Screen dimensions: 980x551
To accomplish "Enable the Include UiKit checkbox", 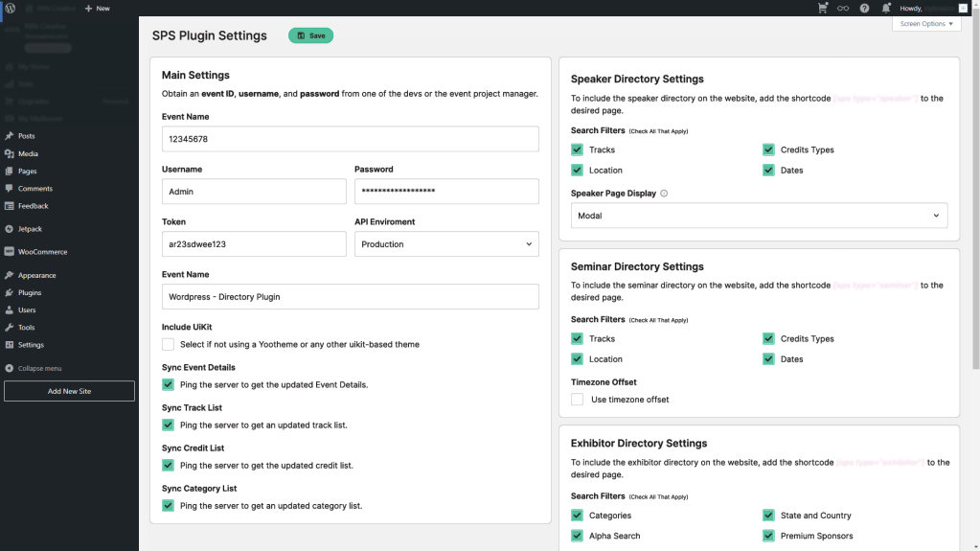I will pos(169,344).
